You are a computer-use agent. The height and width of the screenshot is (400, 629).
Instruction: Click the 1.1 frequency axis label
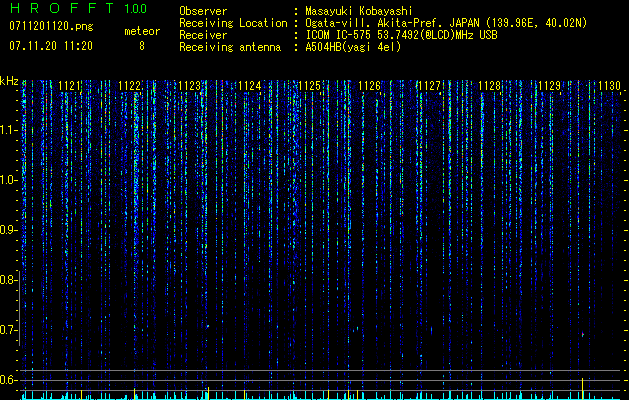click(x=9, y=130)
